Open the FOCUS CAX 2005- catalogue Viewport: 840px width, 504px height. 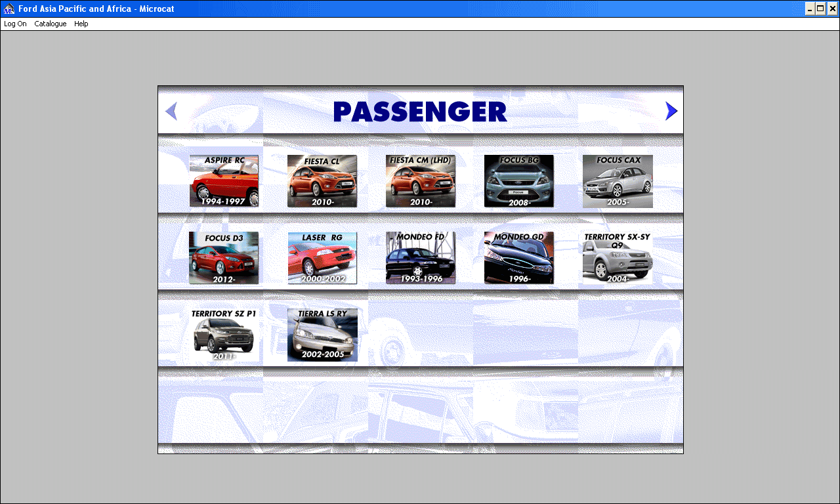[x=618, y=181]
